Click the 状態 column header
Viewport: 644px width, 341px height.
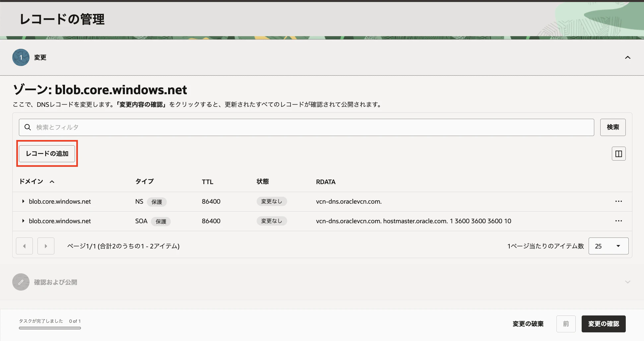pyautogui.click(x=263, y=181)
